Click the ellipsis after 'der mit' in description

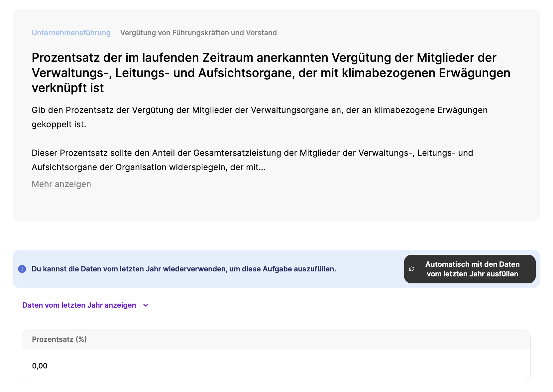click(262, 167)
